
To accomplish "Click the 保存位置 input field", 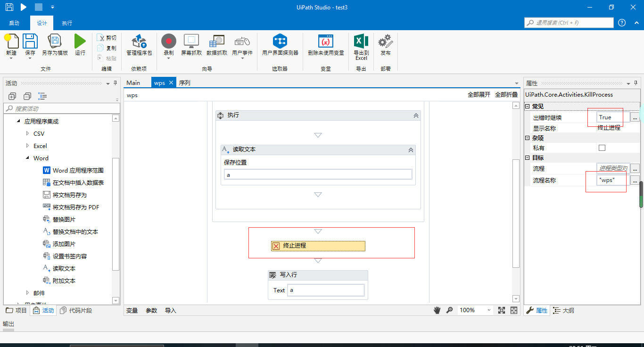I will click(318, 174).
